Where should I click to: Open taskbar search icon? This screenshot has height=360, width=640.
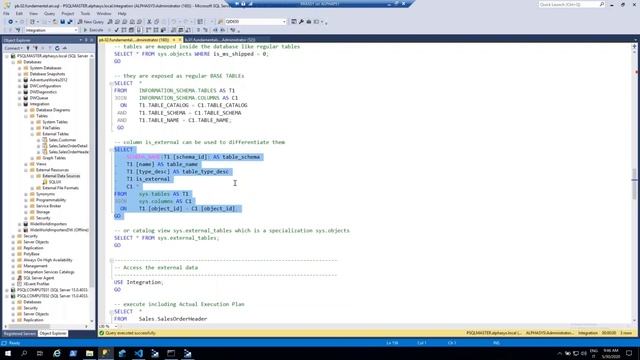[x=24, y=353]
